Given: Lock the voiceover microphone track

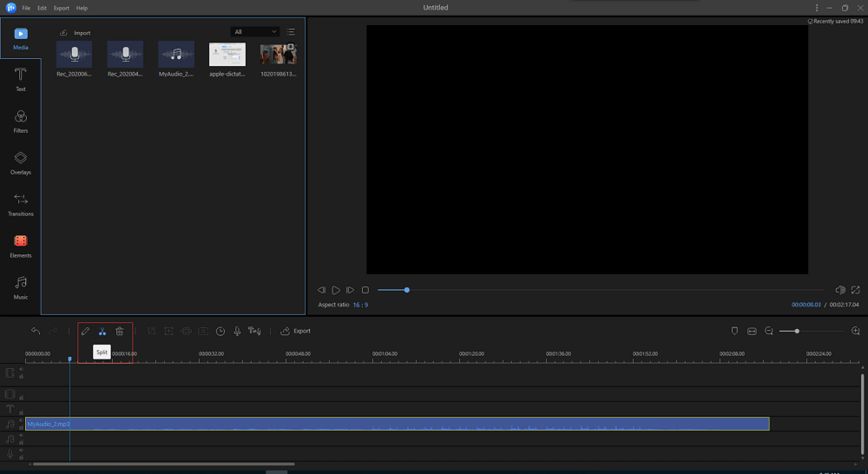Looking at the screenshot, I should 21,457.
